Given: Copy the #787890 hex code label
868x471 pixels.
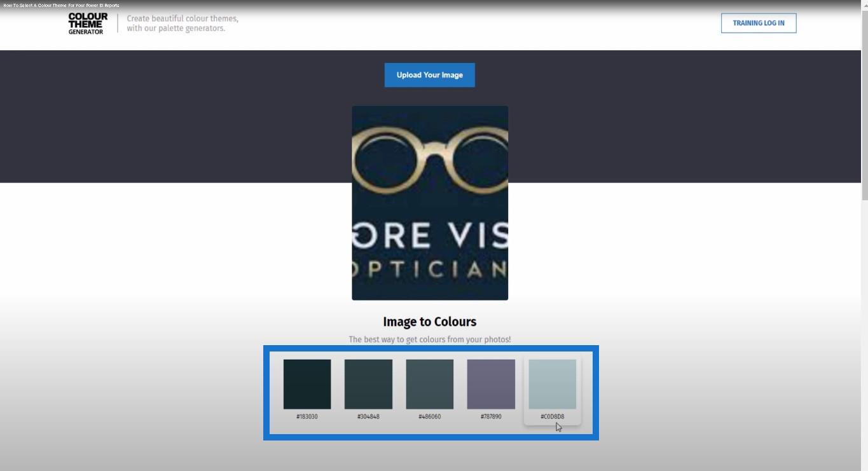Looking at the screenshot, I should tap(491, 417).
